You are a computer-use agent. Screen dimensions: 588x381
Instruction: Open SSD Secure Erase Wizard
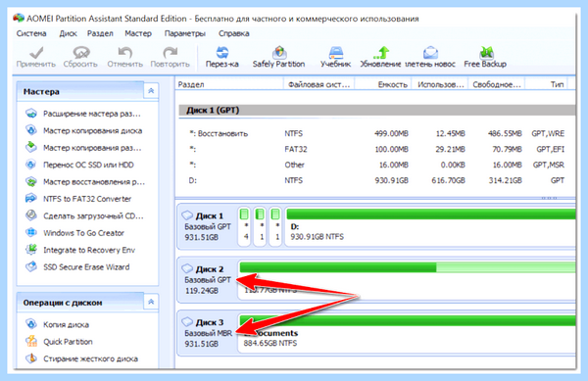coord(86,266)
